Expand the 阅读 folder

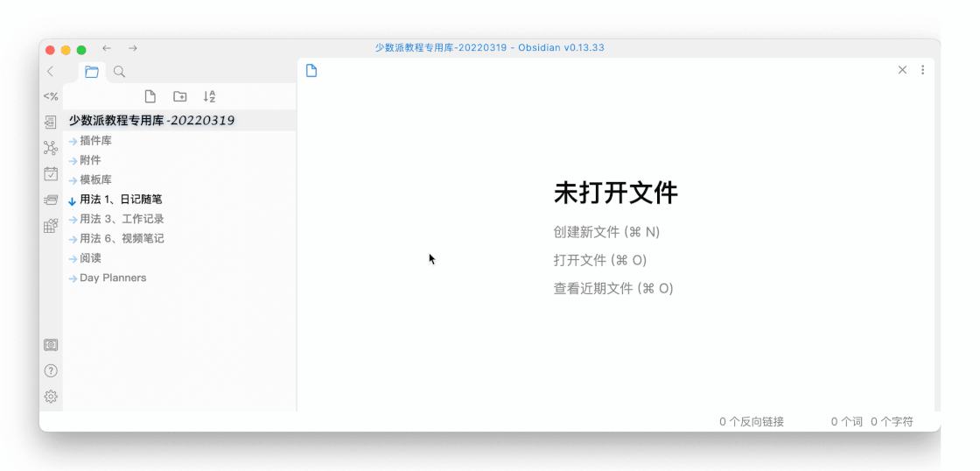tap(90, 258)
